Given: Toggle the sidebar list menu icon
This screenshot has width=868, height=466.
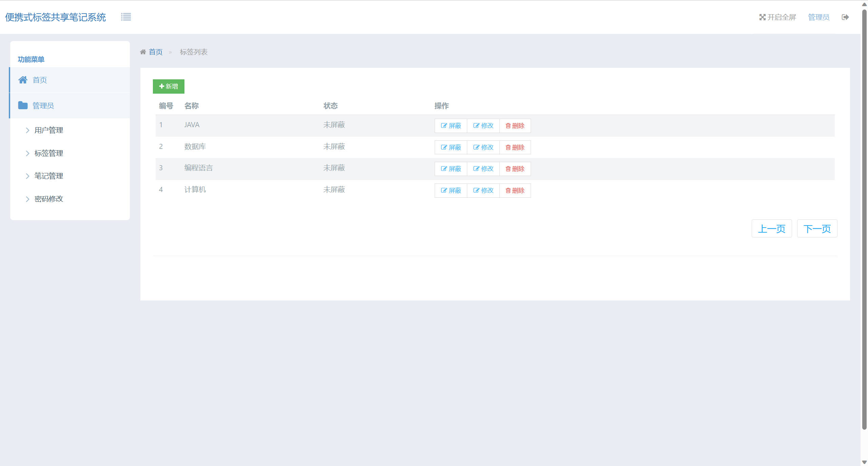Looking at the screenshot, I should pos(126,17).
